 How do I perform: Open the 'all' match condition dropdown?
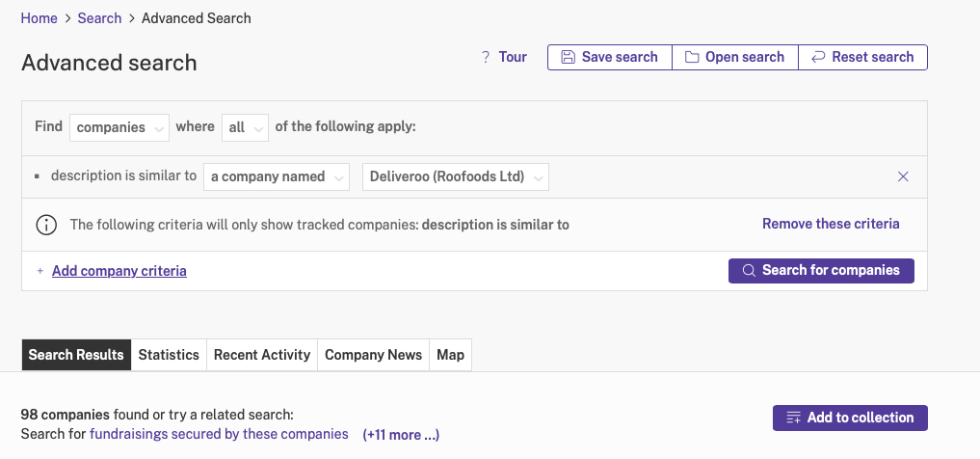(x=245, y=127)
